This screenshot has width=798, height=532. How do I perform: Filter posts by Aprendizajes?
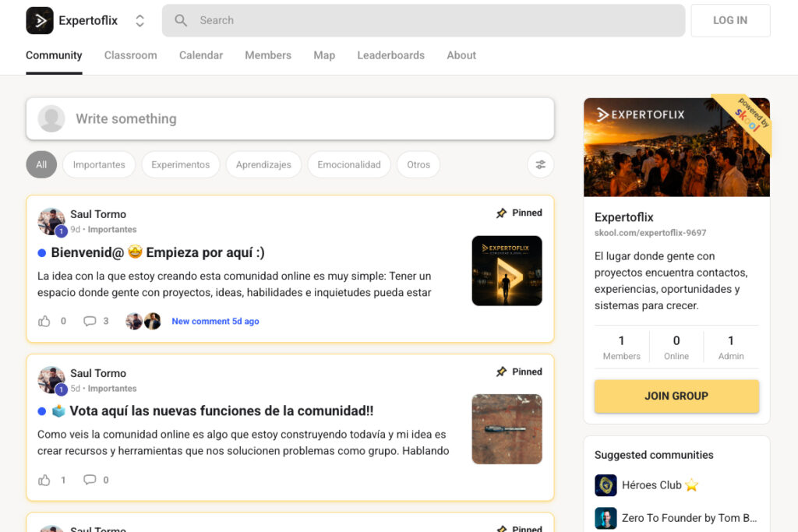pyautogui.click(x=263, y=165)
